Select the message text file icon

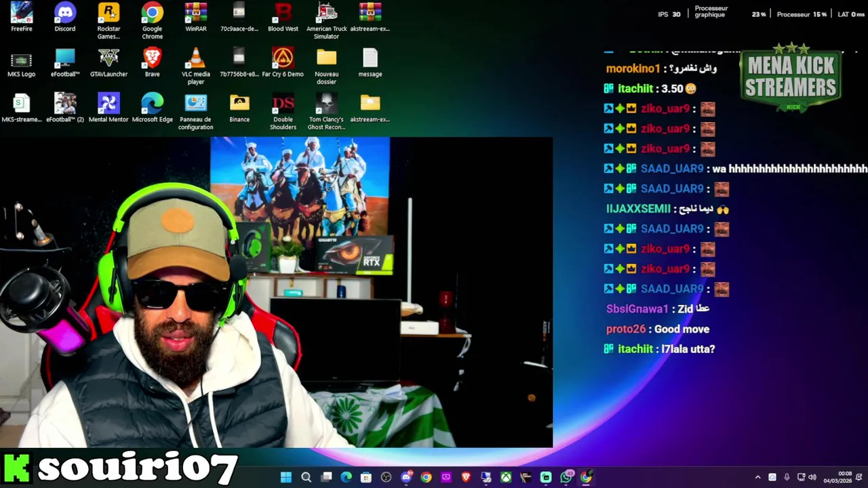[370, 63]
